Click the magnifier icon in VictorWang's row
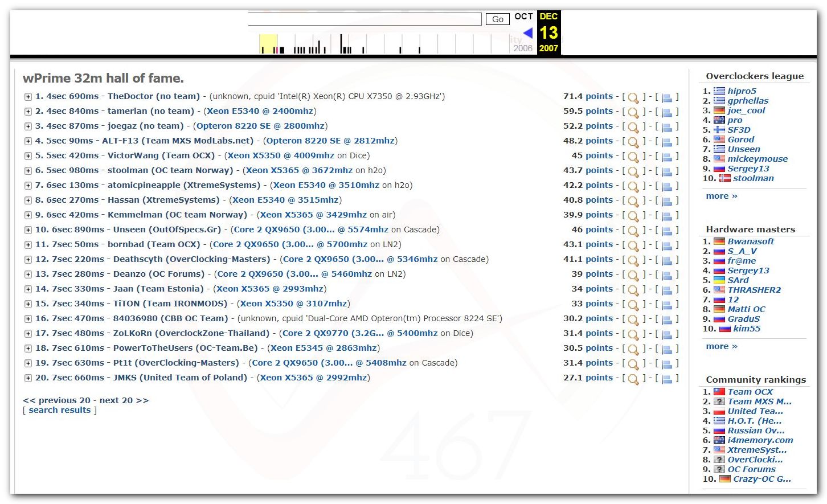The image size is (827, 504). click(633, 157)
